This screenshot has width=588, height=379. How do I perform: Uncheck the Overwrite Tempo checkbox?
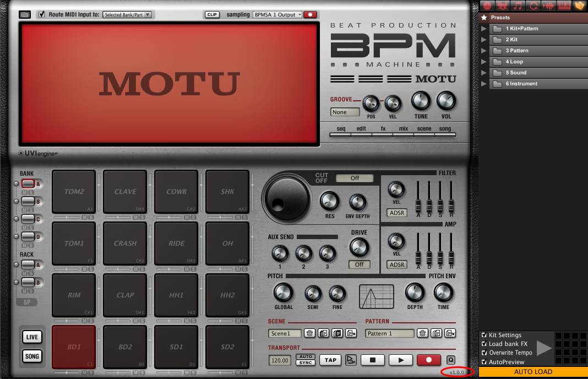[484, 353]
